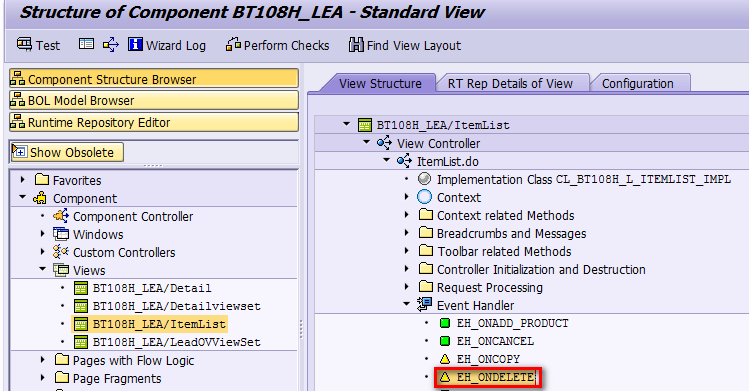The width and height of the screenshot is (749, 391).
Task: Select EH_ONDELETE event handler
Action: (x=495, y=377)
